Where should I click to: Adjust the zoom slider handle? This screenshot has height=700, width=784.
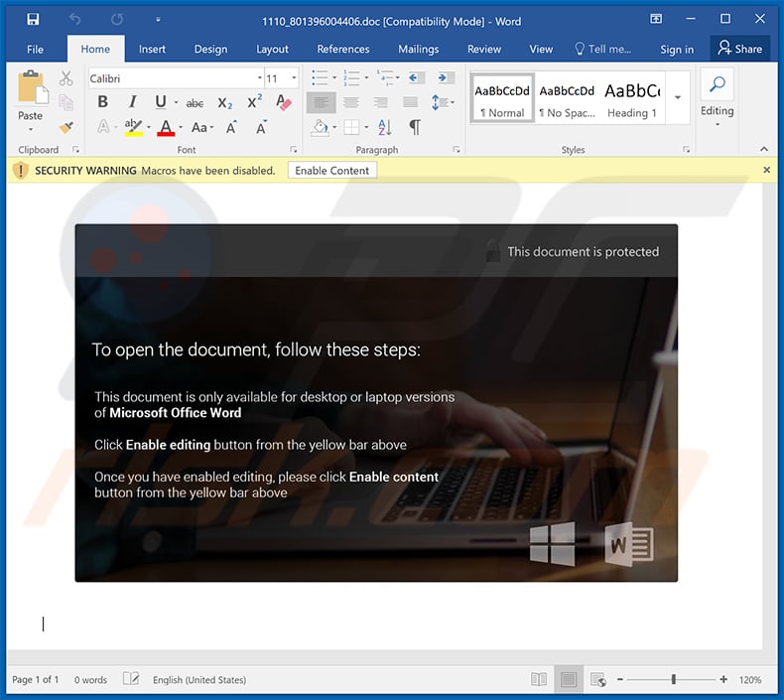pyautogui.click(x=674, y=679)
